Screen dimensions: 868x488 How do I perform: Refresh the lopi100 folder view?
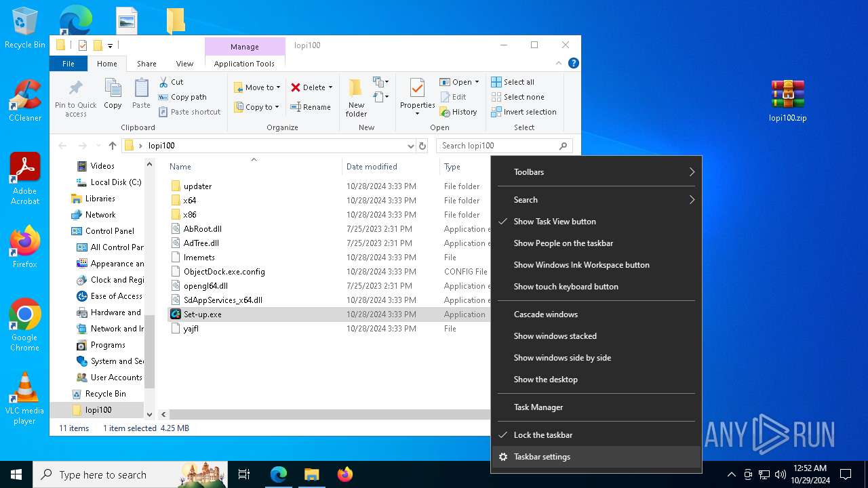point(422,146)
